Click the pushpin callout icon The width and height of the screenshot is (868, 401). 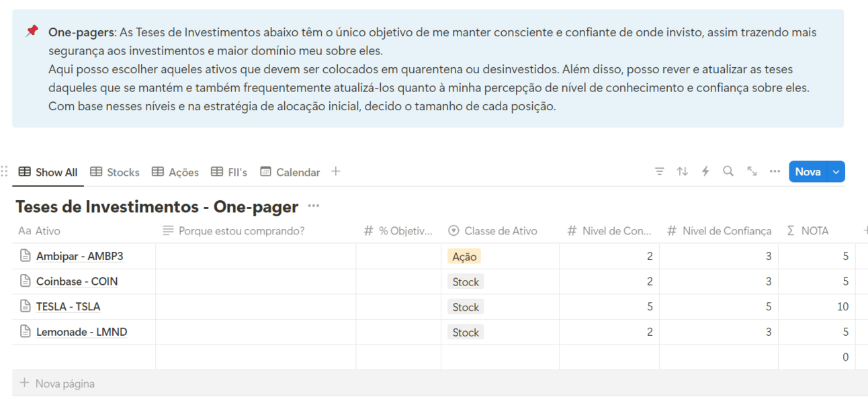pos(32,31)
